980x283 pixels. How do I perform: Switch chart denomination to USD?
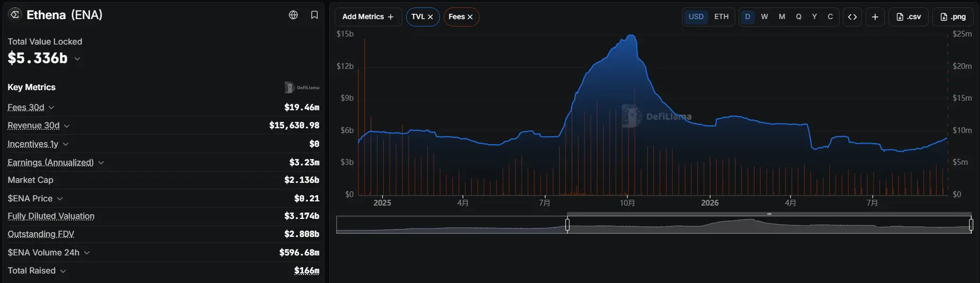[x=696, y=16]
